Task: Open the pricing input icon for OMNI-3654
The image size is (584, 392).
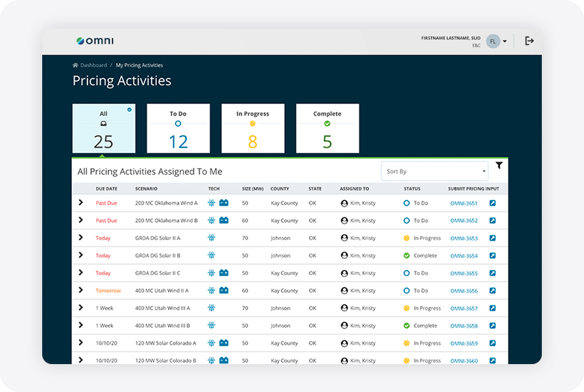Action: tap(493, 256)
